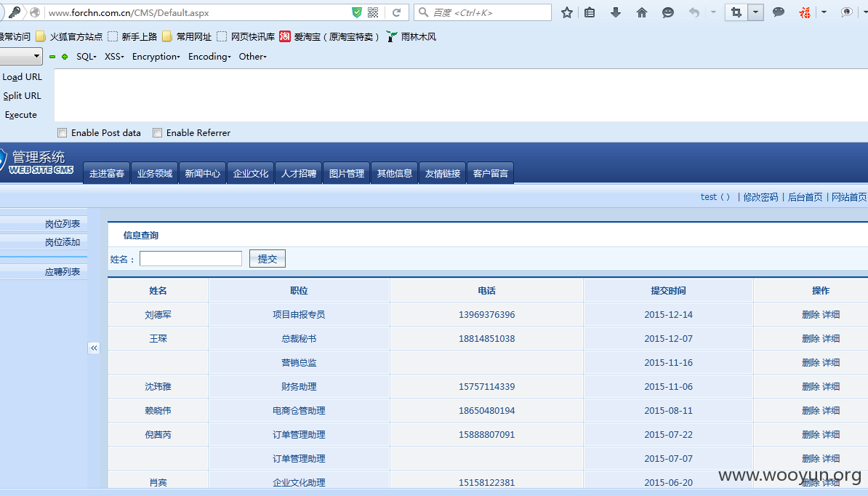Open the XSS menu in HackBar
The width and height of the screenshot is (868, 496).
115,57
